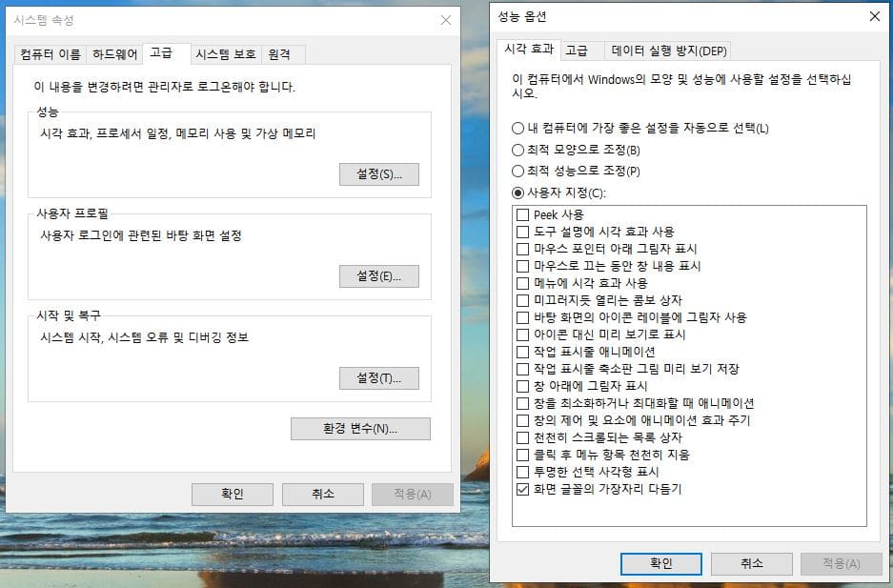This screenshot has width=893, height=588.
Task: Click 적용(A) in 성능 옵션
Action: 842,563
